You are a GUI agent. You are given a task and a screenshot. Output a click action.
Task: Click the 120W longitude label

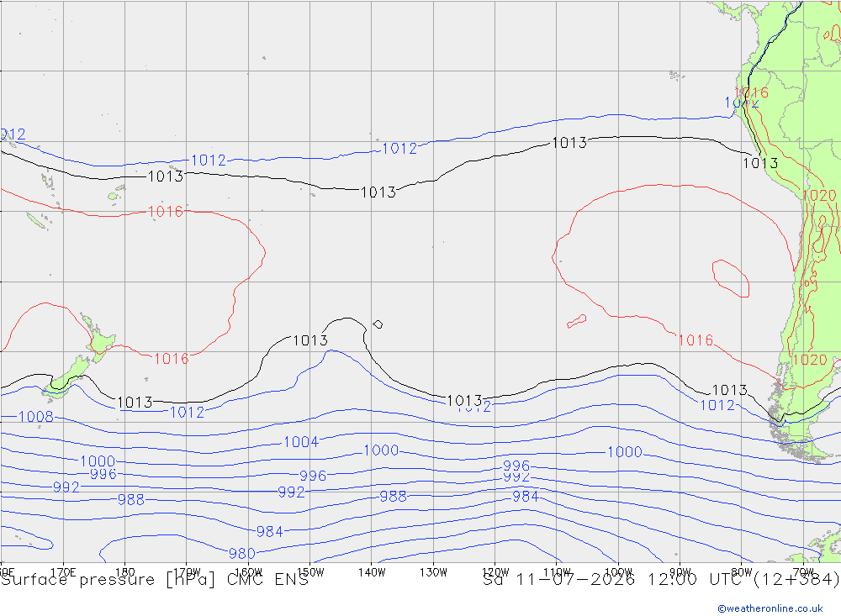pyautogui.click(x=495, y=572)
